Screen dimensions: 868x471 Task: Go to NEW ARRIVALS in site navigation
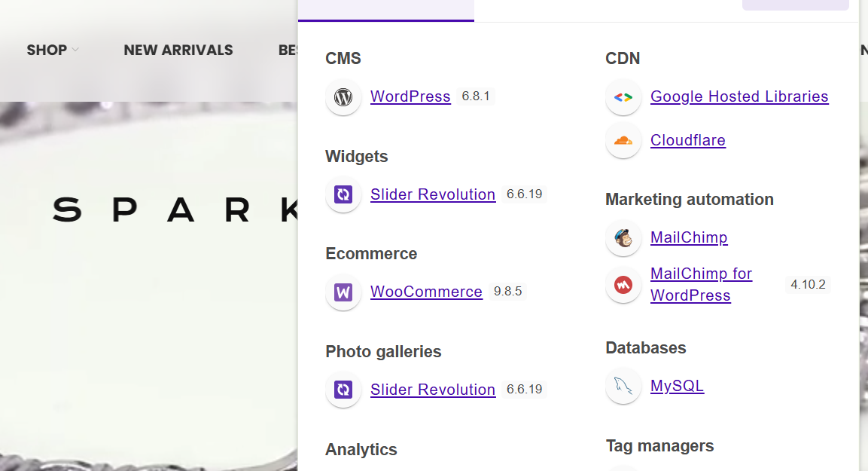coord(178,50)
